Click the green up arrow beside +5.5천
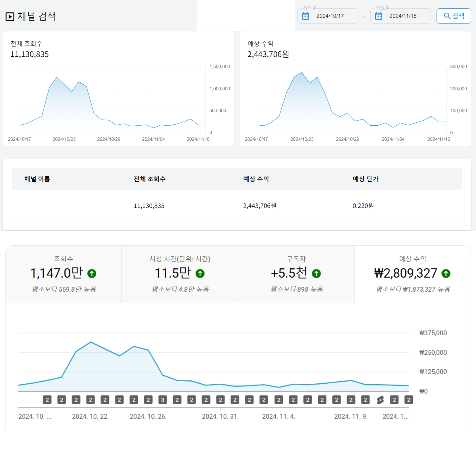 point(316,273)
